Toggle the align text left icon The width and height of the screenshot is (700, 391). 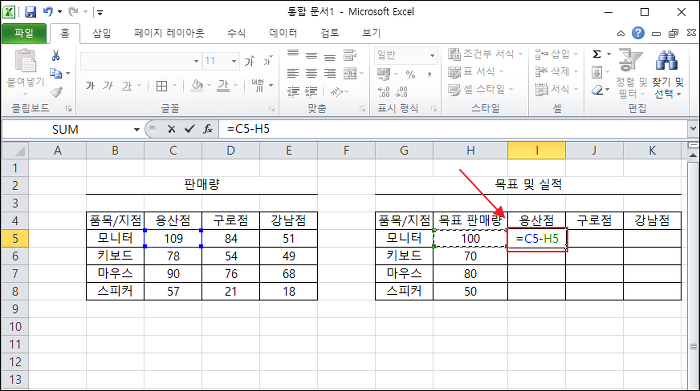coord(293,73)
